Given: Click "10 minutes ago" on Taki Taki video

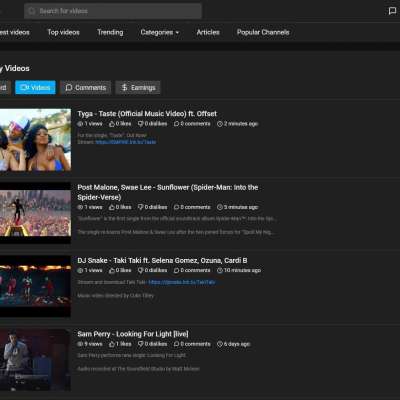Looking at the screenshot, I should tap(242, 270).
